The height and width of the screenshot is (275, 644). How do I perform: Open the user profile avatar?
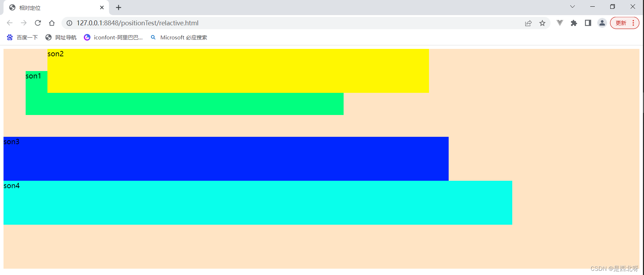pos(602,23)
